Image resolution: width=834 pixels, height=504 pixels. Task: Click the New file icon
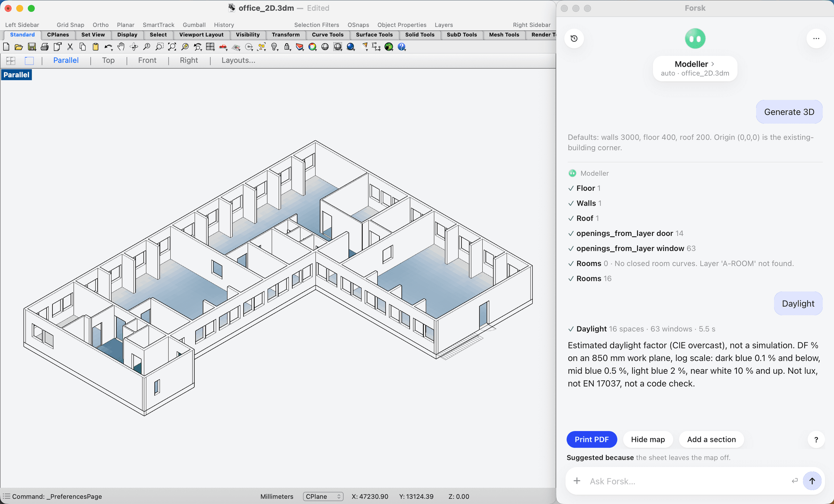point(6,47)
